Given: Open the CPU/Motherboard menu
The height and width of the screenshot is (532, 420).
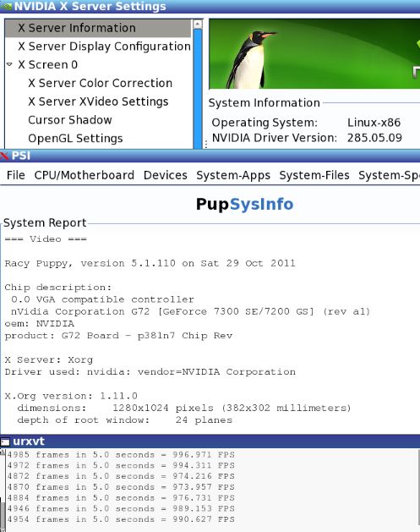Looking at the screenshot, I should pyautogui.click(x=84, y=175).
